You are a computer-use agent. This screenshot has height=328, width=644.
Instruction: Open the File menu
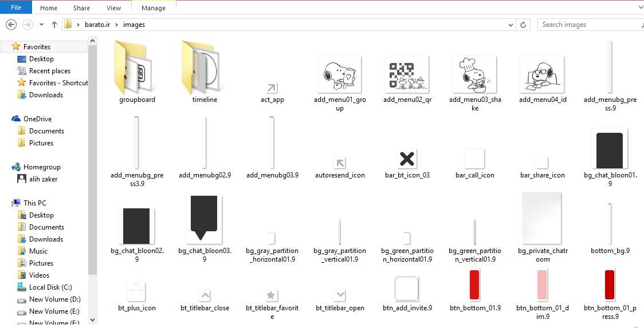[17, 8]
